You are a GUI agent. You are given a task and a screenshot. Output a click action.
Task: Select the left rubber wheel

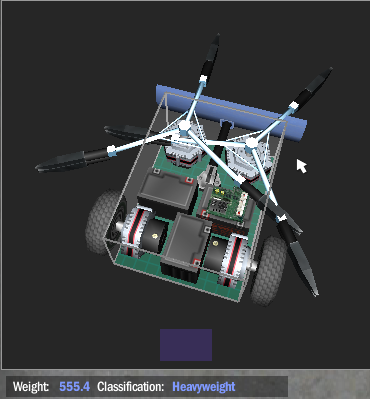[103, 222]
